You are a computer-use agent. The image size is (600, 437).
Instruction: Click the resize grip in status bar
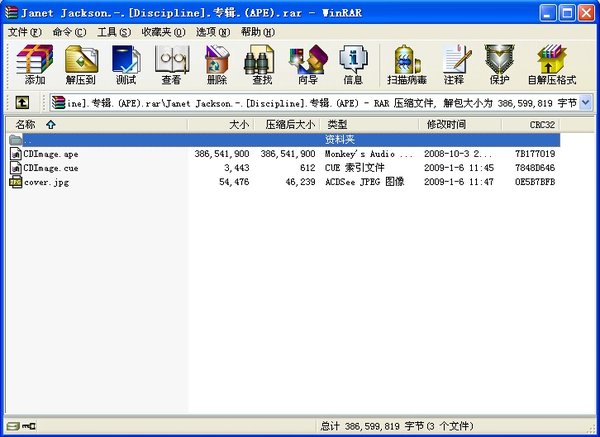click(590, 427)
